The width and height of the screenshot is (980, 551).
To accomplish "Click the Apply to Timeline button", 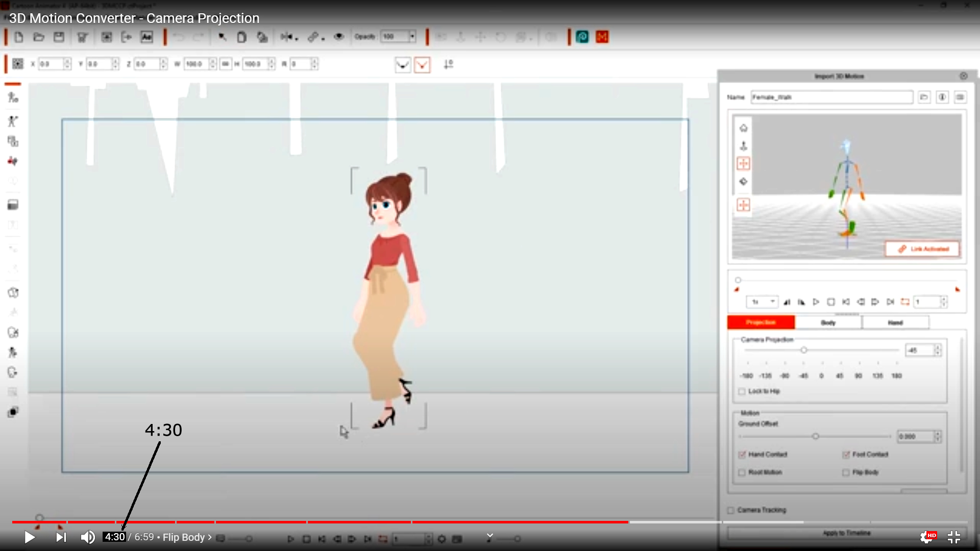I will point(846,533).
